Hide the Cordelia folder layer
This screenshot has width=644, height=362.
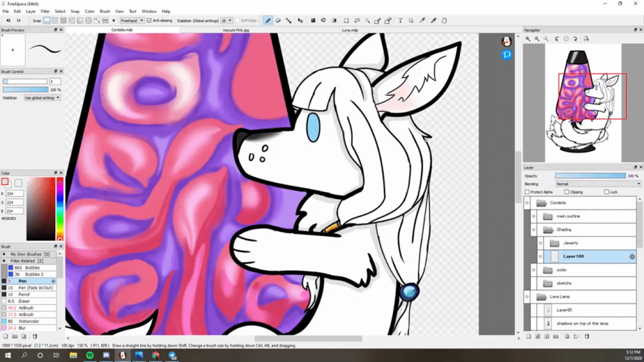point(527,203)
